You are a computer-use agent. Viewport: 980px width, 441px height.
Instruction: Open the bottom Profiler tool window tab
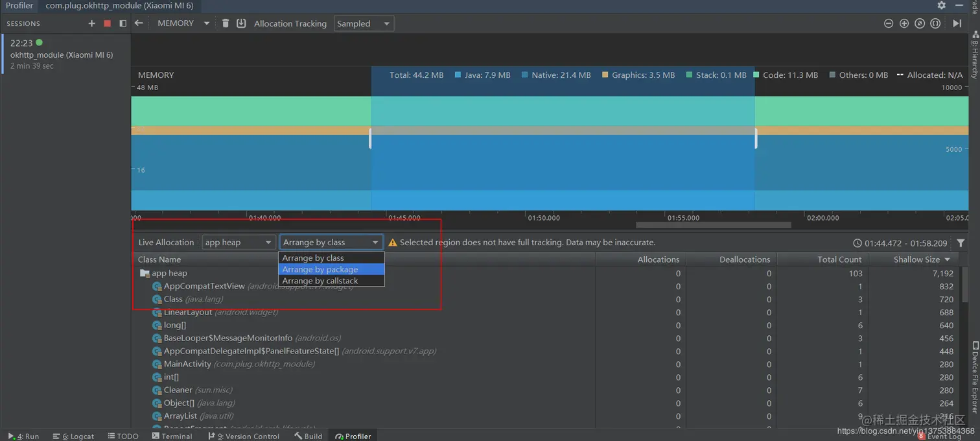pyautogui.click(x=353, y=436)
